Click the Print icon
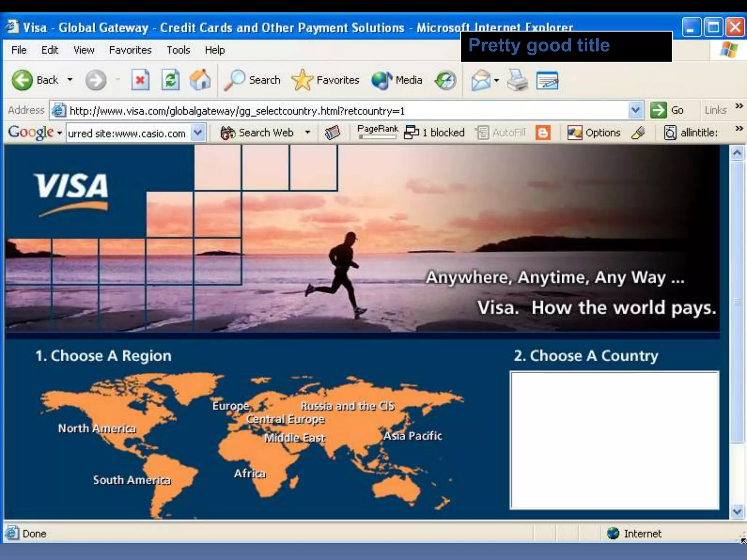This screenshot has width=747, height=560. coord(517,80)
